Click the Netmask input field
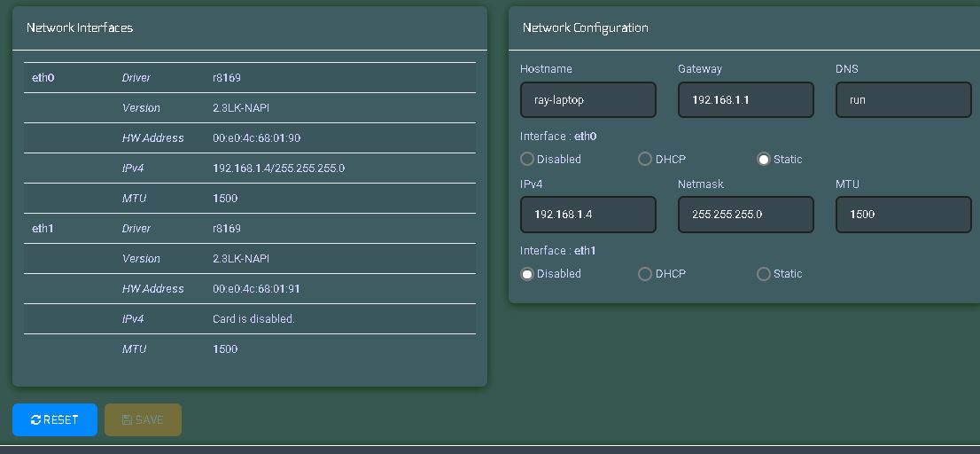 [x=745, y=215]
